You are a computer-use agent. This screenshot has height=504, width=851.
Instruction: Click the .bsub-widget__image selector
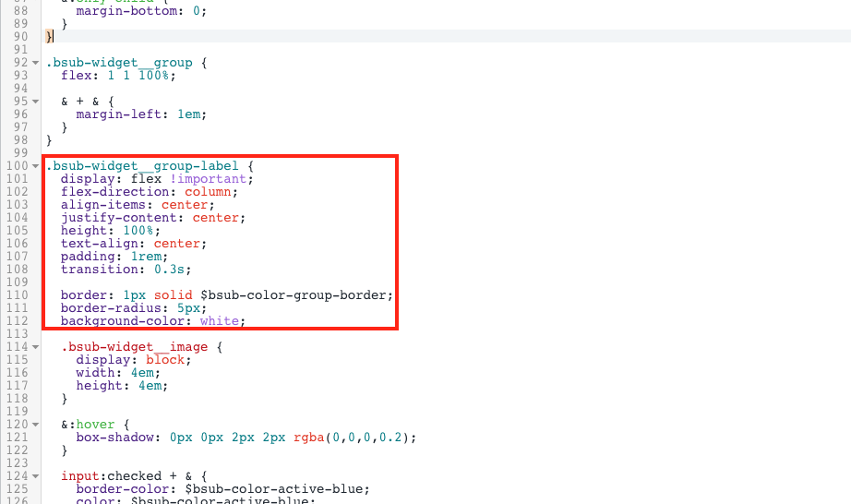click(134, 347)
